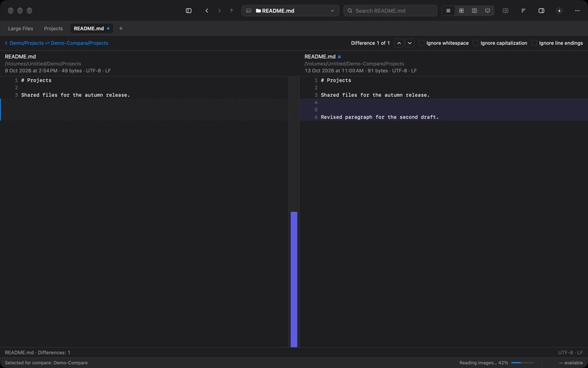Screen dimensions: 588x368
Task: Toggle the right inspector panel icon
Action: coord(541,11)
